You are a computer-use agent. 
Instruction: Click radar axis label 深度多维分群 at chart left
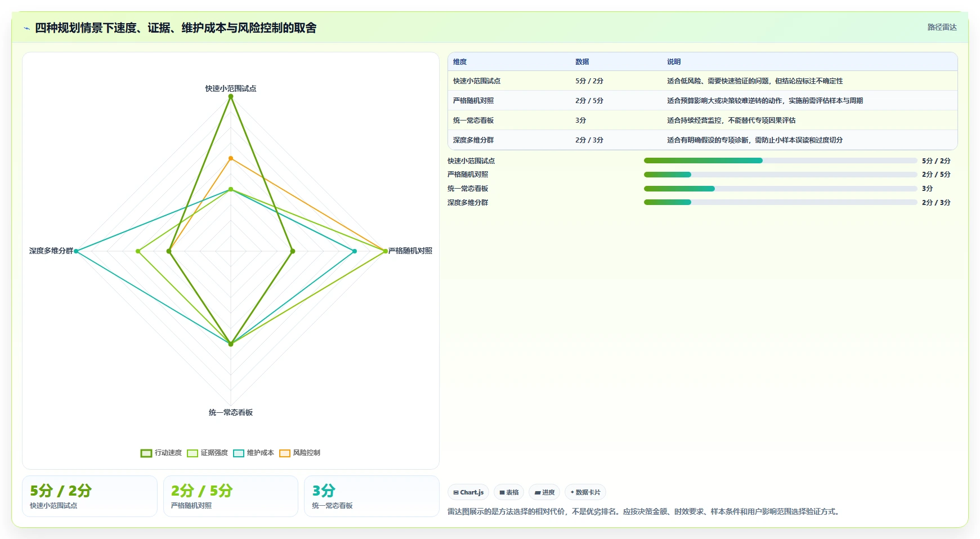pyautogui.click(x=51, y=251)
